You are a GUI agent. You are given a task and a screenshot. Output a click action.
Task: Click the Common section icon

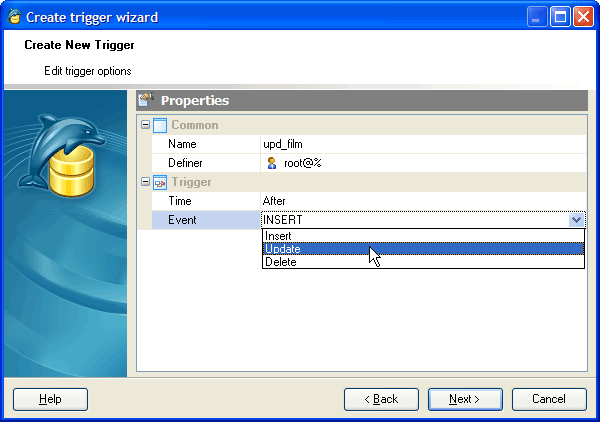coord(160,125)
